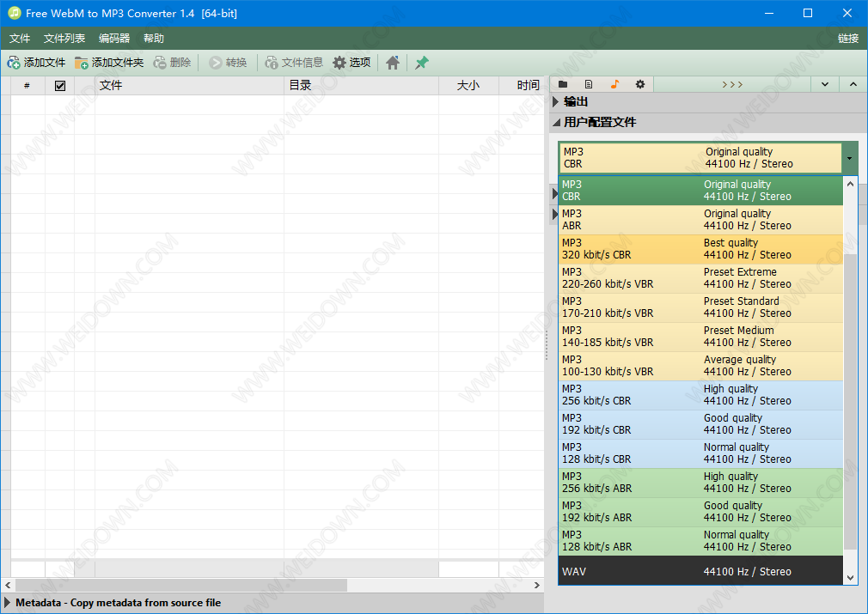Open the gear tab icon in the right panel
Screen dimensions: 868x614
[640, 84]
